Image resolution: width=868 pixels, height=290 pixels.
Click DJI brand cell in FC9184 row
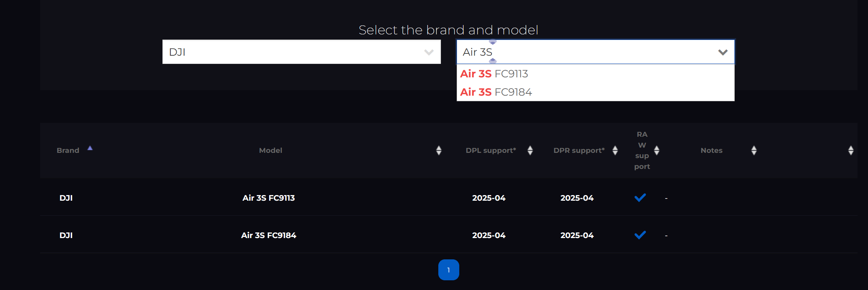pyautogui.click(x=66, y=235)
